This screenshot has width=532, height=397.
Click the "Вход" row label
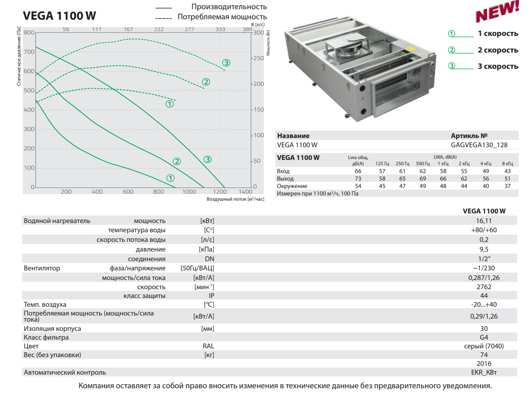tap(284, 171)
